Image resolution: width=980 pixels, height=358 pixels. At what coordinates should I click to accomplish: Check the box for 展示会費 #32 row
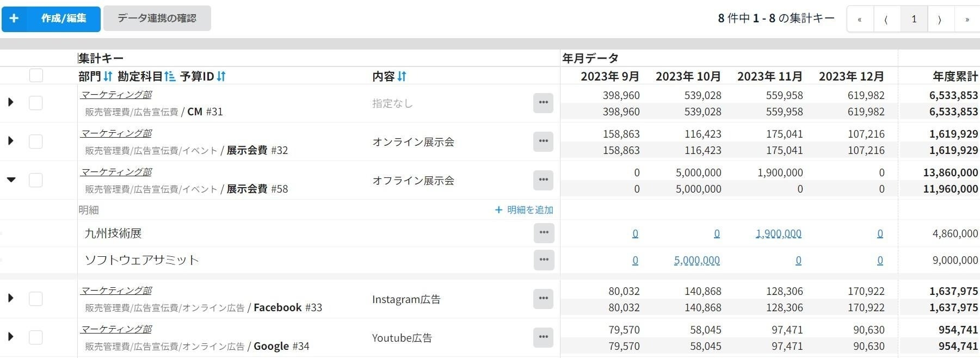(36, 141)
